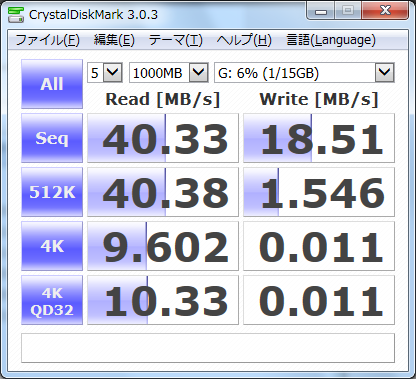Click the Seq read result 40.33
416x379 pixels.
tap(163, 138)
